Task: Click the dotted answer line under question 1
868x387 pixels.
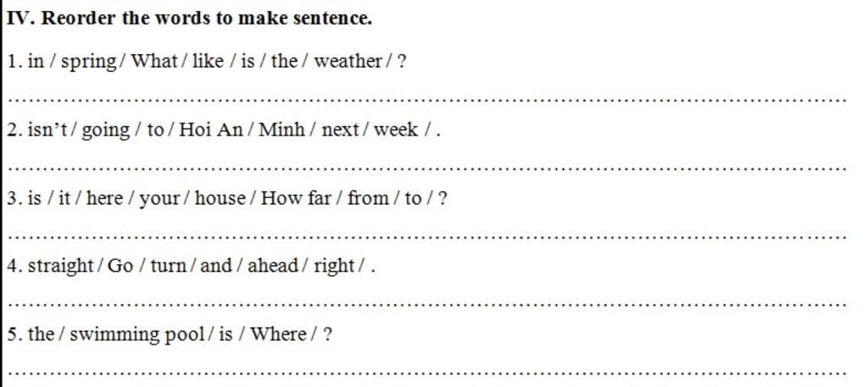Action: (429, 101)
